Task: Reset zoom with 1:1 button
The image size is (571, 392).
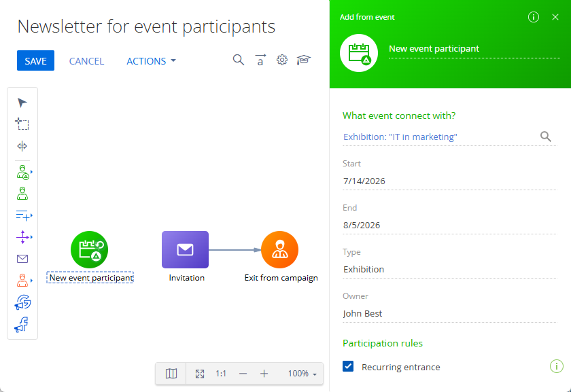Action: click(x=221, y=374)
